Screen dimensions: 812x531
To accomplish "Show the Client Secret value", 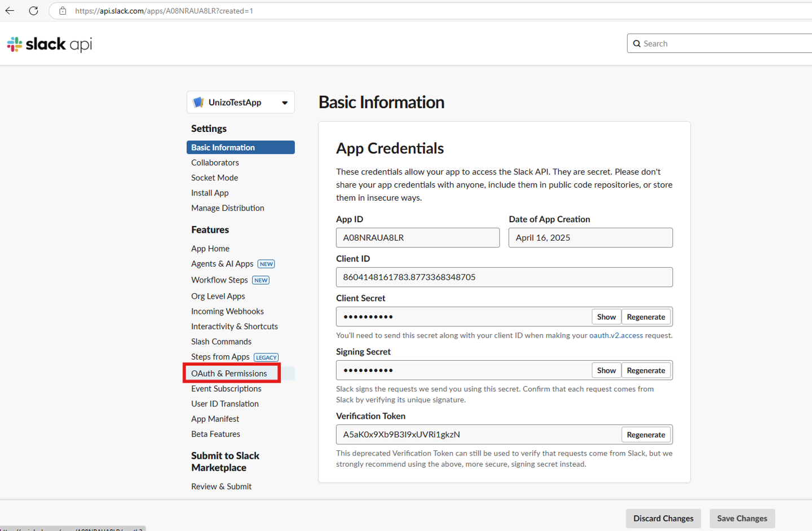I will (x=606, y=317).
